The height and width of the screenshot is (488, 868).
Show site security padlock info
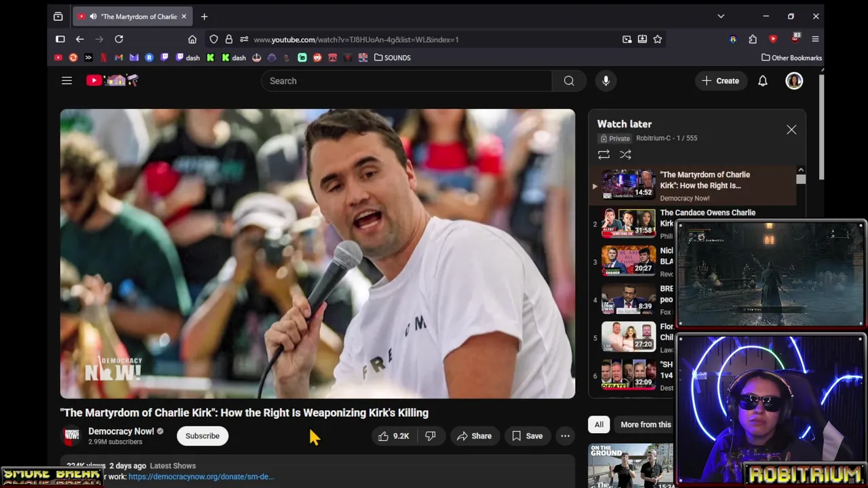229,39
